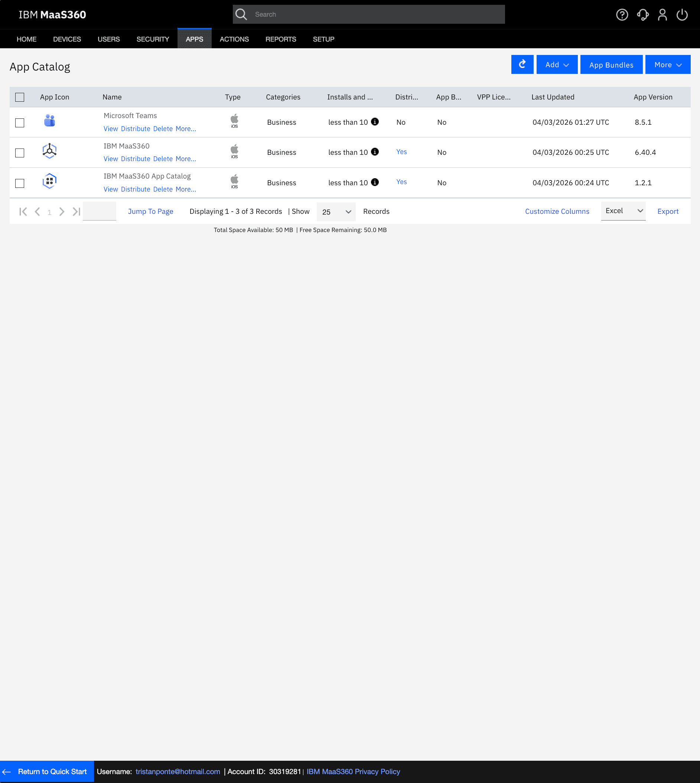Screen dimensions: 700x783
Task: Click Yes distribution link for IBM MaaS360
Action: 401,151
